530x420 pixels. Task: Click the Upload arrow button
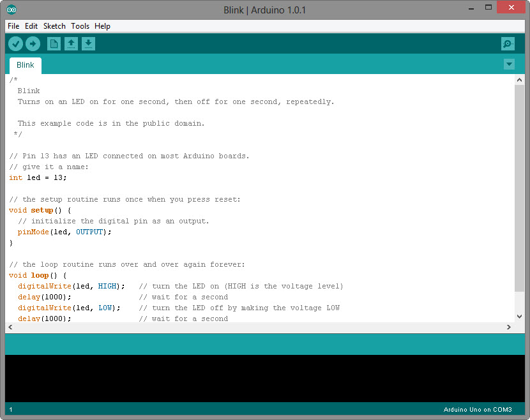[x=33, y=43]
